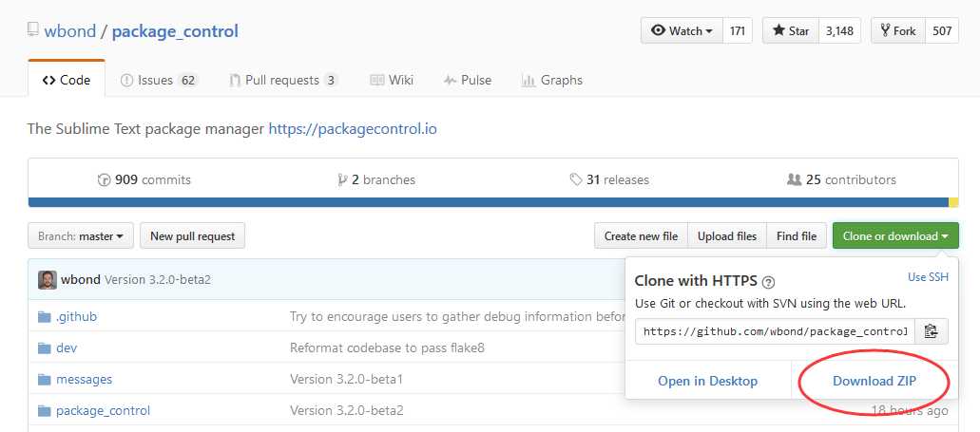Click the Upload files button
This screenshot has width=980, height=432.
(727, 236)
